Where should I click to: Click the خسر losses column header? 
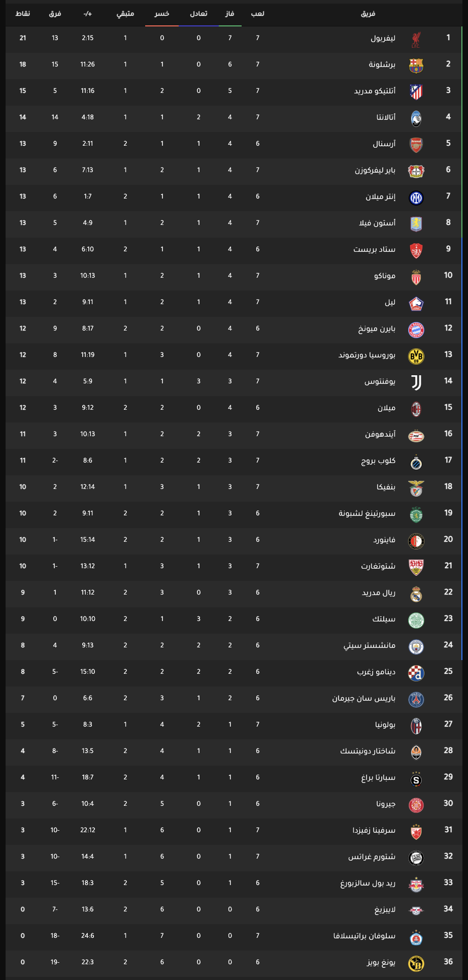pyautogui.click(x=162, y=14)
